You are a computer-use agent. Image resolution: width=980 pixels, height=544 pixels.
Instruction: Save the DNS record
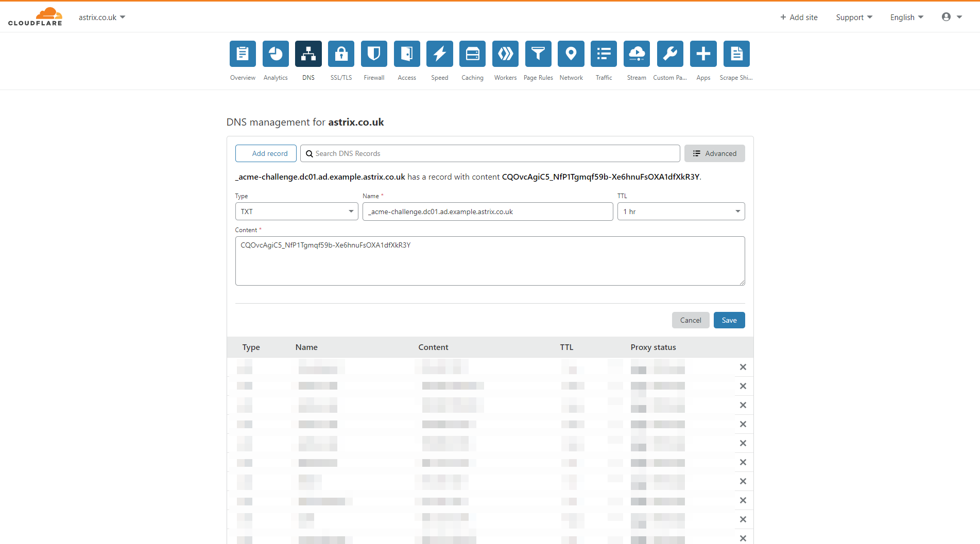tap(729, 320)
